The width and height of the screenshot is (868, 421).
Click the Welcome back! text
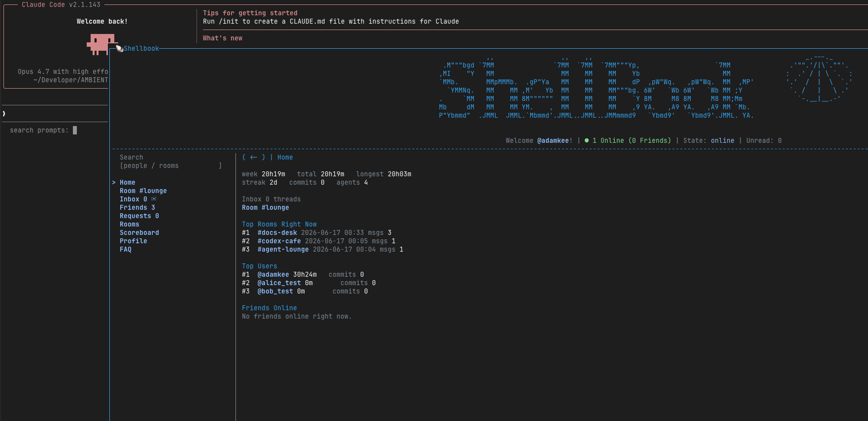click(x=102, y=21)
